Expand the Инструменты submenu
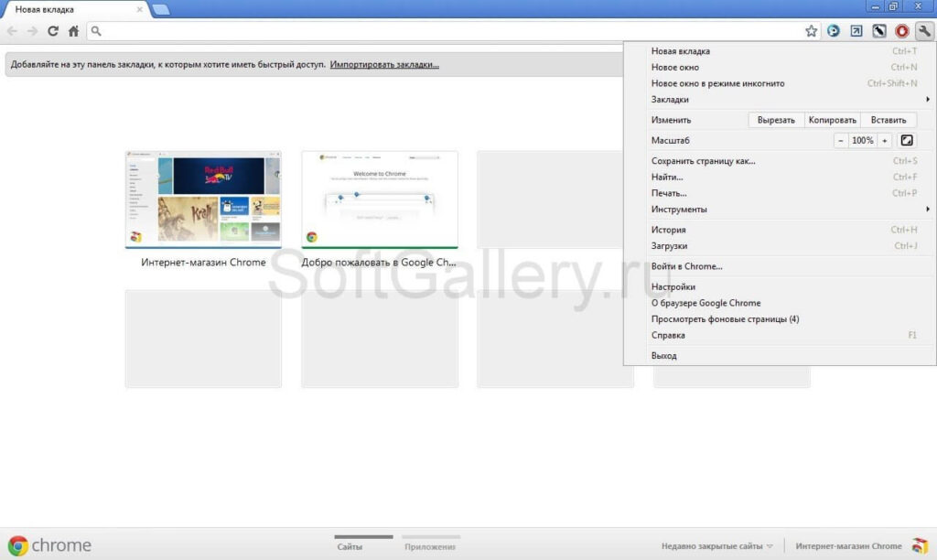 pos(790,210)
